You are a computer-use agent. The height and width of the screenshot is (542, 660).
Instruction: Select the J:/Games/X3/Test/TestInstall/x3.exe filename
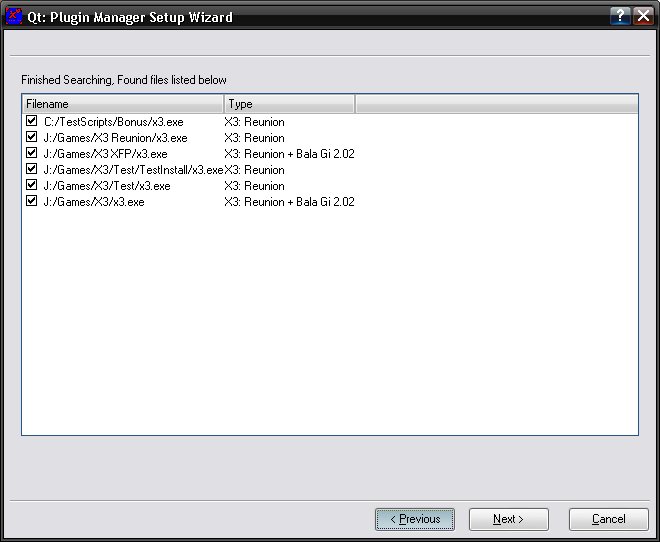pyautogui.click(x=133, y=170)
